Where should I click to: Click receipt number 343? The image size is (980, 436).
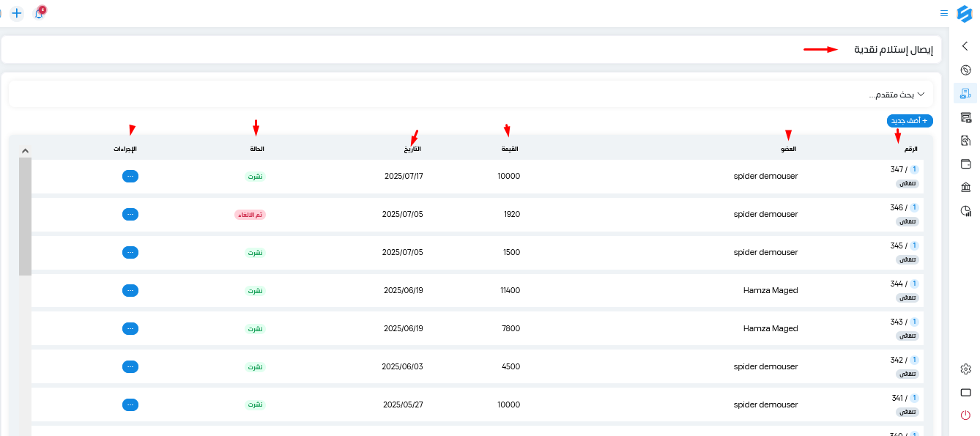tap(897, 322)
